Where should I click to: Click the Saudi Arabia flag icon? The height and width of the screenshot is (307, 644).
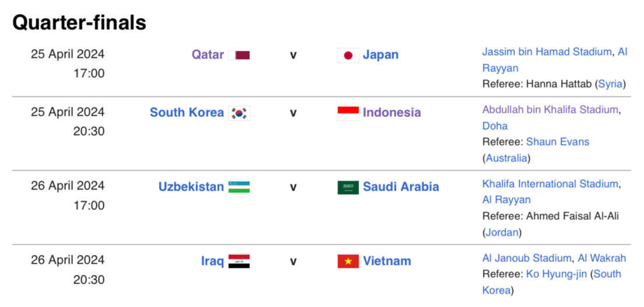(348, 187)
